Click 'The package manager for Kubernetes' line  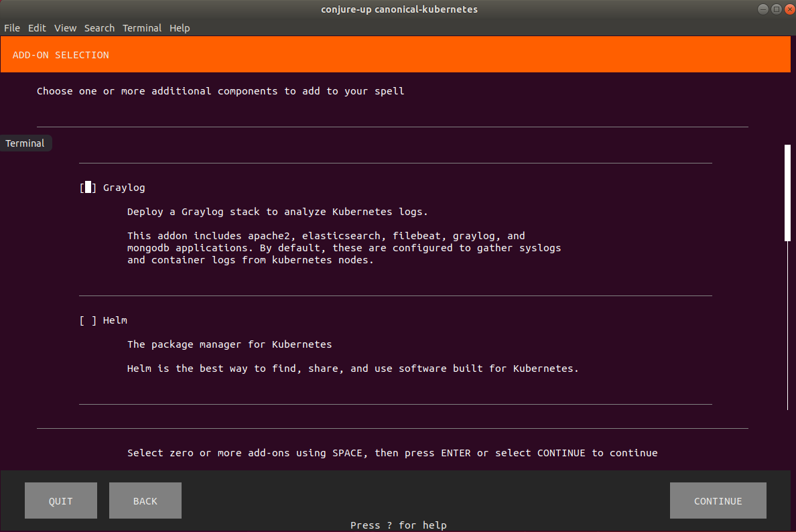(x=229, y=344)
